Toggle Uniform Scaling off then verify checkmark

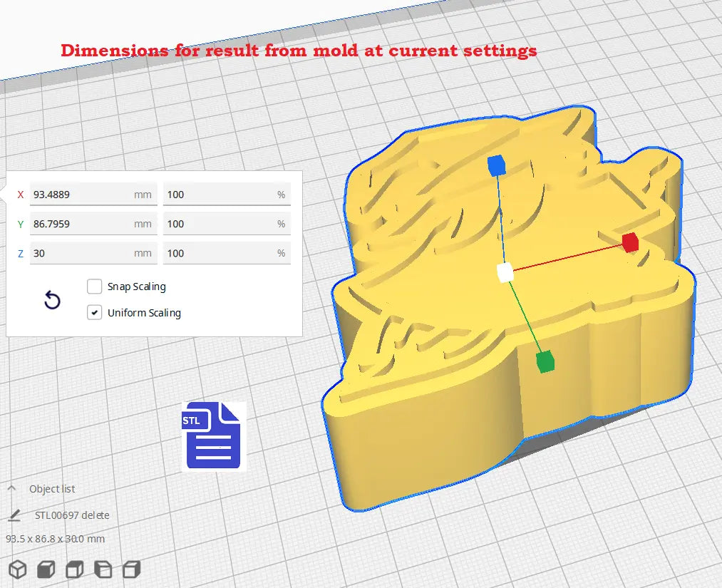pyautogui.click(x=94, y=312)
